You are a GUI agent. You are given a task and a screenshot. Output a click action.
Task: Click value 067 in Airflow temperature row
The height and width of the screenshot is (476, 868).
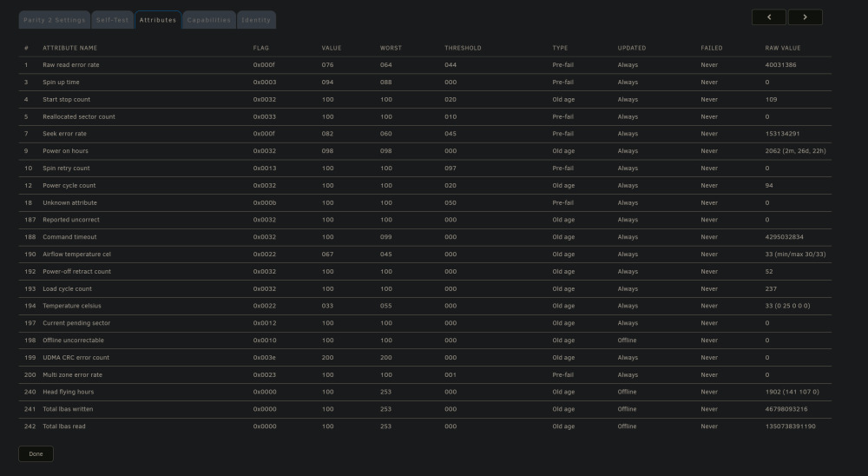click(x=328, y=255)
